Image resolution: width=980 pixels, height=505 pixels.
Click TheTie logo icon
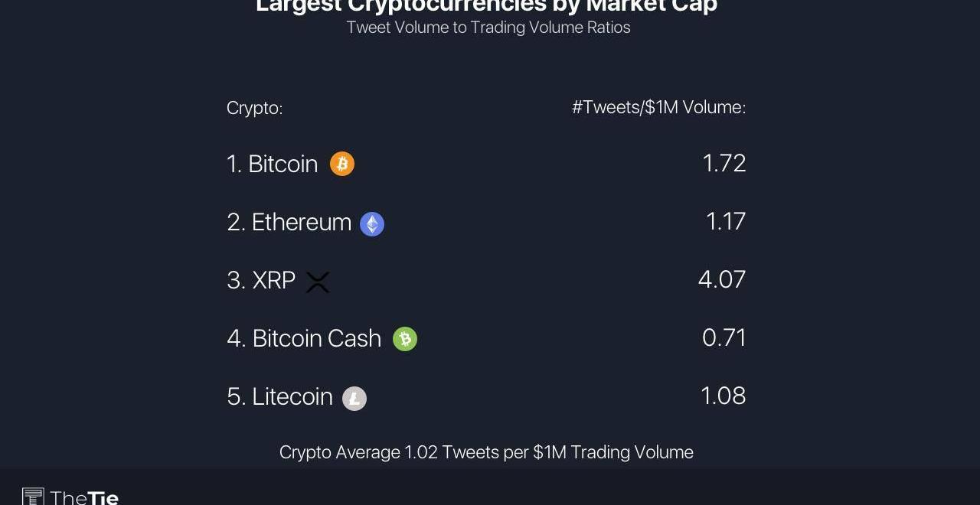coord(33,497)
